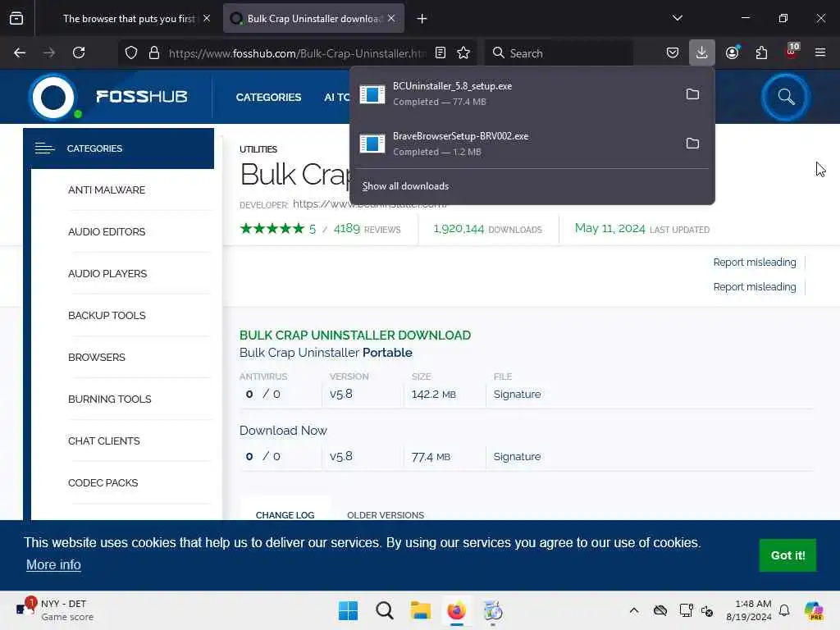This screenshot has height=630, width=840.
Task: Open CHAT CLIENTS category
Action: [104, 441]
